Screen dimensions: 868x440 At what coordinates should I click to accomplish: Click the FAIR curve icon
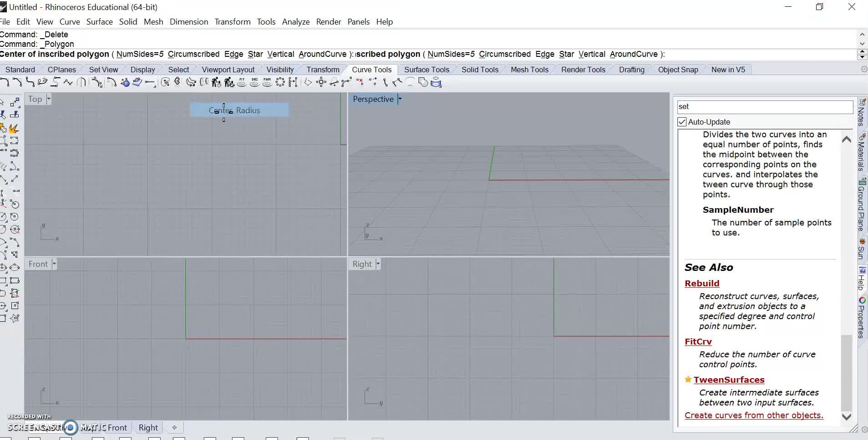point(267,82)
